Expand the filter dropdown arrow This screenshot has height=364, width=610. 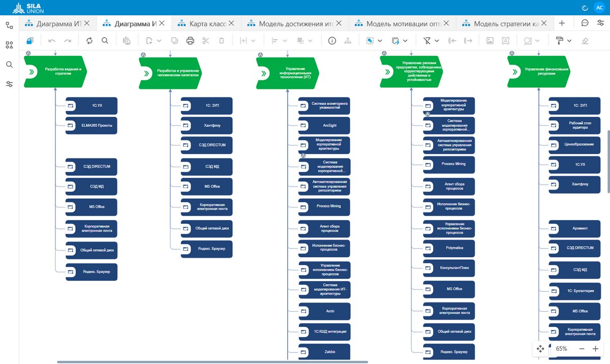tap(437, 41)
